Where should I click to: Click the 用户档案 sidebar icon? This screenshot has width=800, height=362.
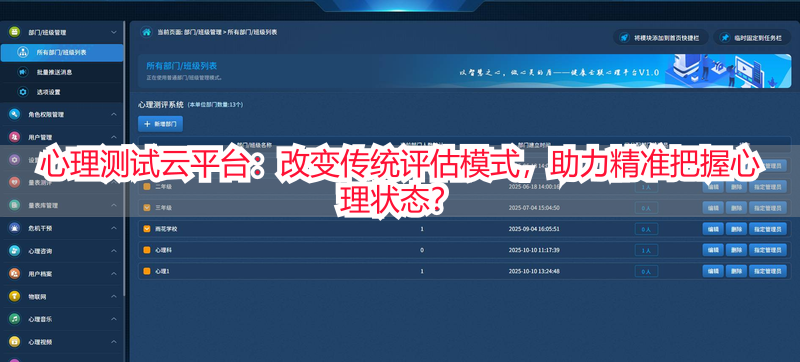tap(14, 274)
